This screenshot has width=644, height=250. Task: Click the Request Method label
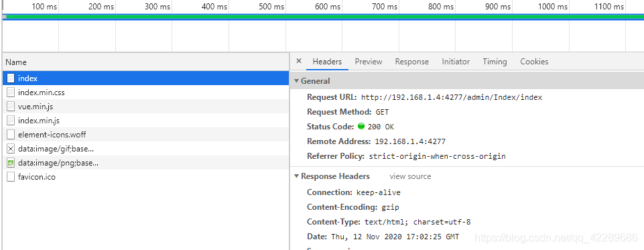coord(340,112)
